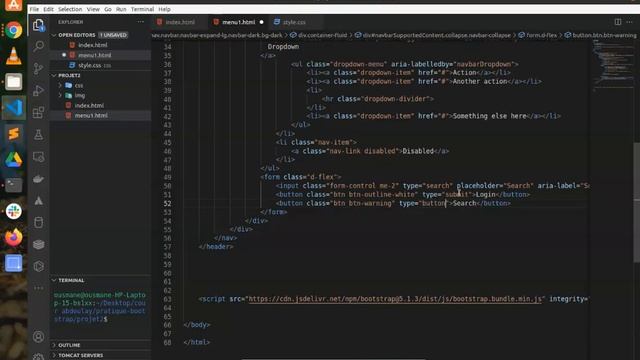Click the editor vertical scrollbar
Viewport: 640px width, 360px height.
[637, 203]
